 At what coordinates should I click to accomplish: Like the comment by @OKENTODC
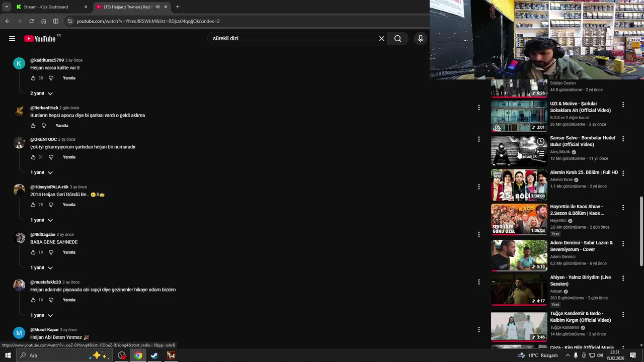click(33, 157)
